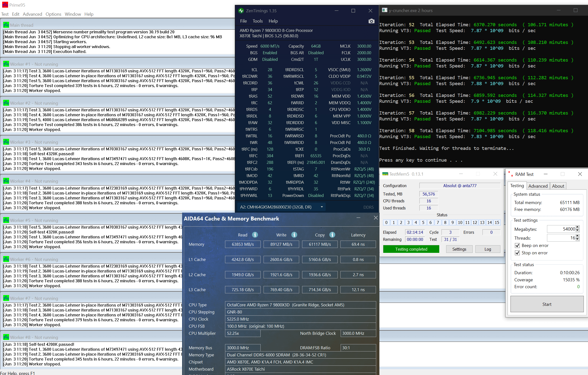Click the TestMem5 Elapsed time 02:14:14
Screen dimensions: 588x375
(415, 232)
